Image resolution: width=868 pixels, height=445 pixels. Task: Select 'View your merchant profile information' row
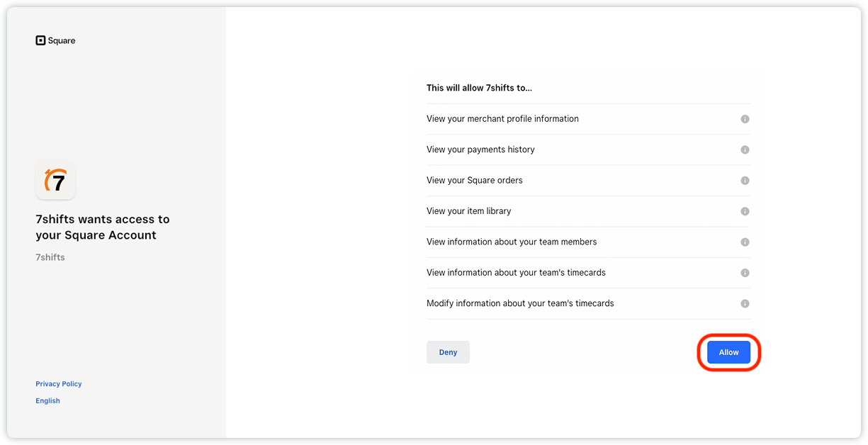[x=502, y=119]
